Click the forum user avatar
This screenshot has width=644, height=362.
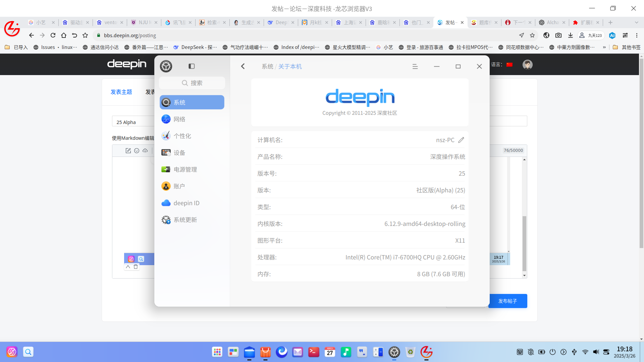click(527, 64)
